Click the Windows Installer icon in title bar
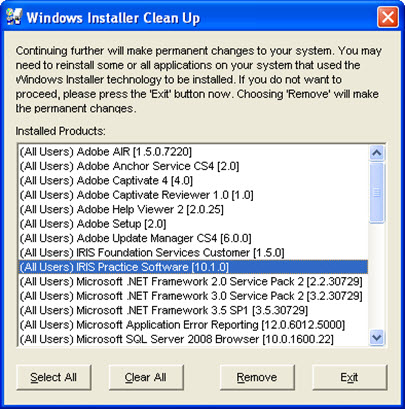The height and width of the screenshot is (409, 405). pos(14,17)
